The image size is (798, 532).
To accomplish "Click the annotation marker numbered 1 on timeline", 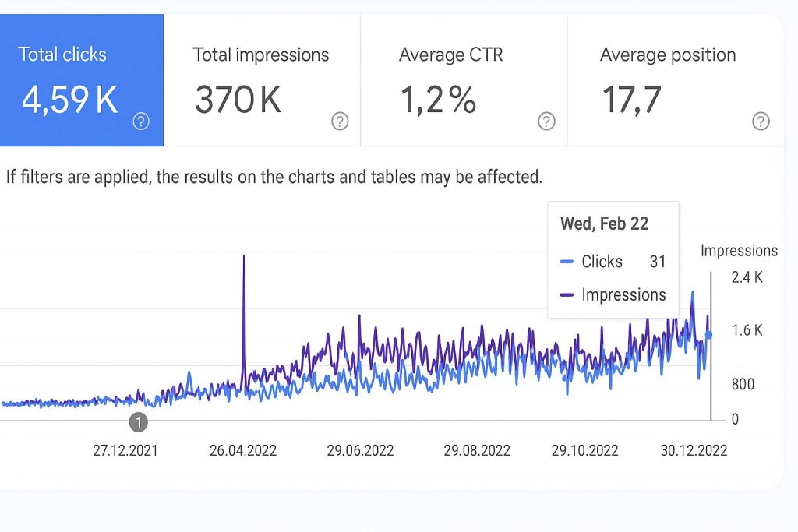I will [138, 423].
